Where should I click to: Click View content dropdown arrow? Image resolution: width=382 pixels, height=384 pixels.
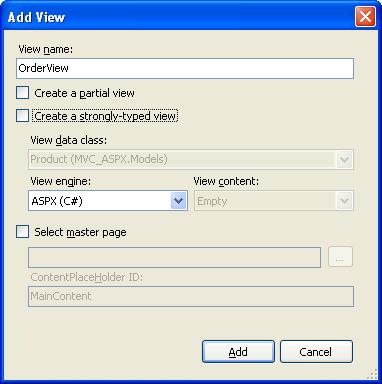click(x=344, y=201)
